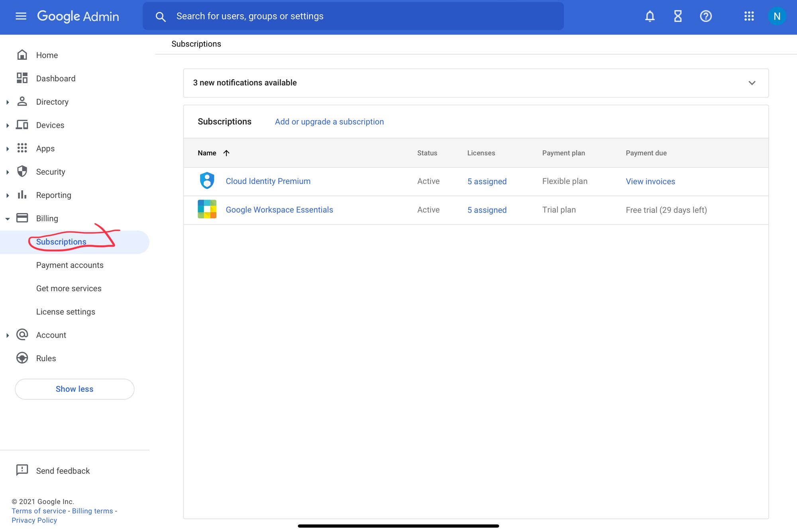Viewport: 797px width, 532px height.
Task: Expand the Security section arrow
Action: [x=8, y=172]
